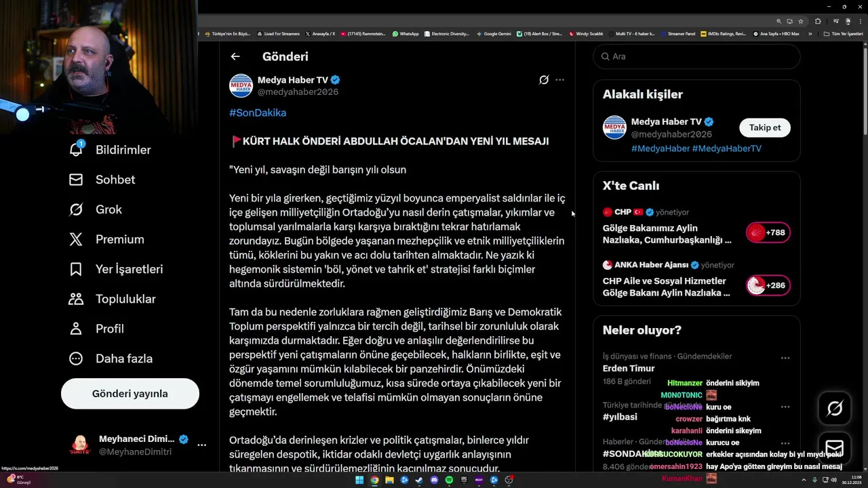Image resolution: width=868 pixels, height=488 pixels.
Task: Open Chrome from the taskbar
Action: point(374,480)
